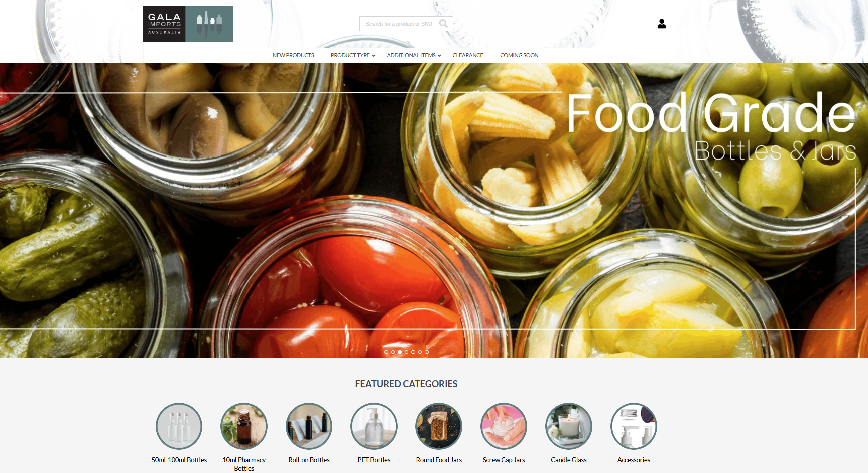Expand the Product Type dropdown menu
This screenshot has width=868, height=473.
tap(353, 55)
